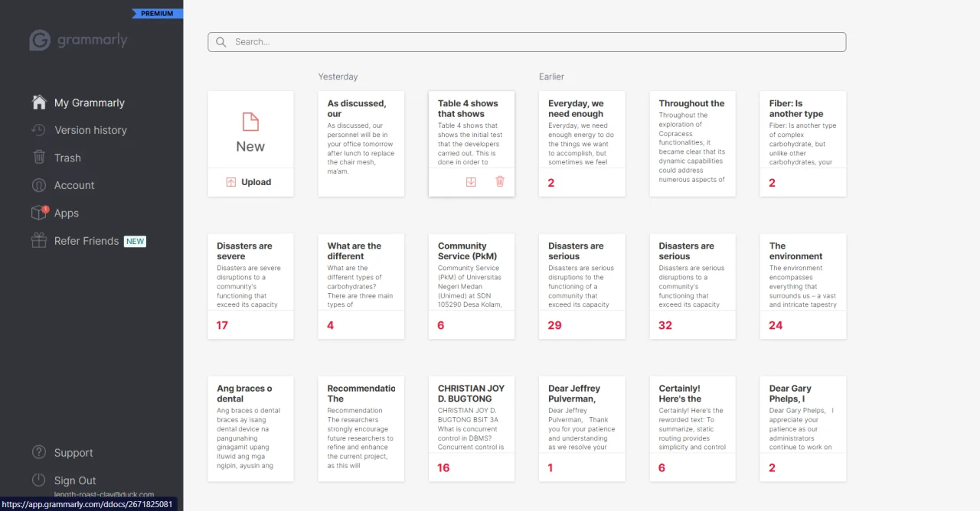Open 'Ang braces o dental' document

pyautogui.click(x=250, y=428)
